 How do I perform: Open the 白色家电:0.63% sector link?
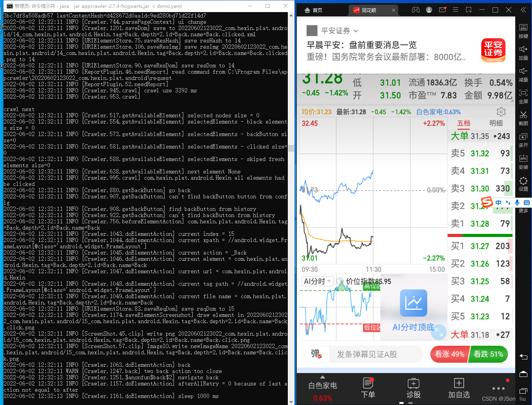(438, 112)
